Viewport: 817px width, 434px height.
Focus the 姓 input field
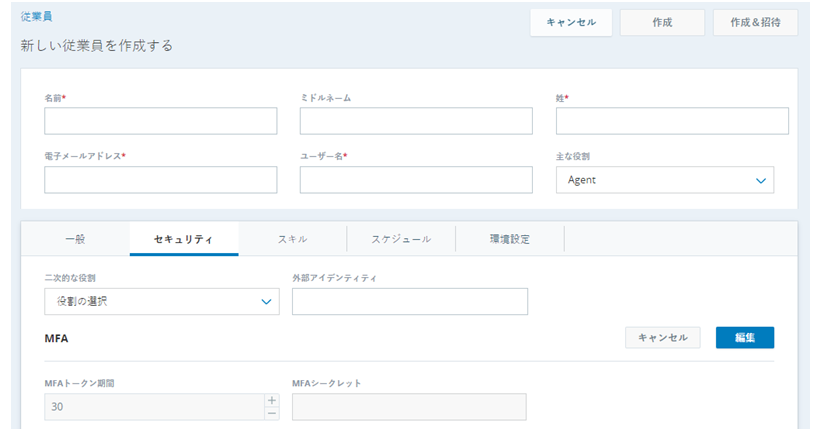[x=672, y=121]
